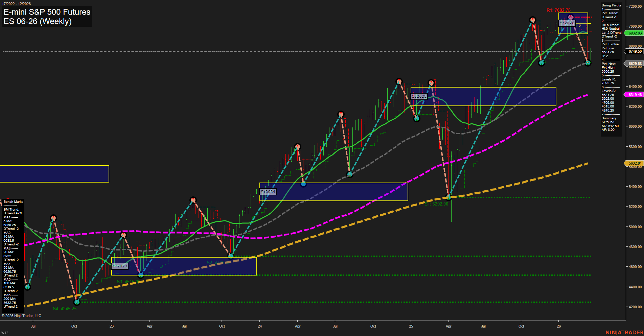Open the Swing Pivots panel header
Screen dimensions: 644x336
(611, 5)
